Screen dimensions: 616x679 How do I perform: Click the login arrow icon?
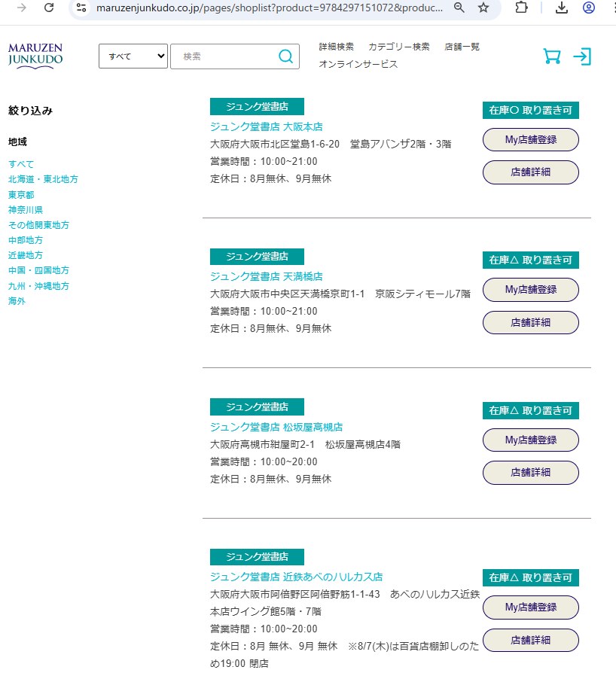click(582, 56)
